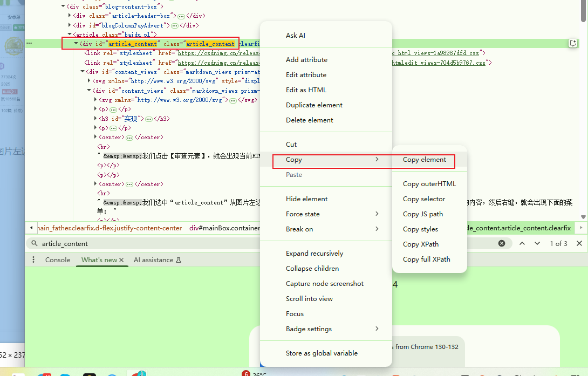Close the What's new drawer tab

click(x=121, y=260)
